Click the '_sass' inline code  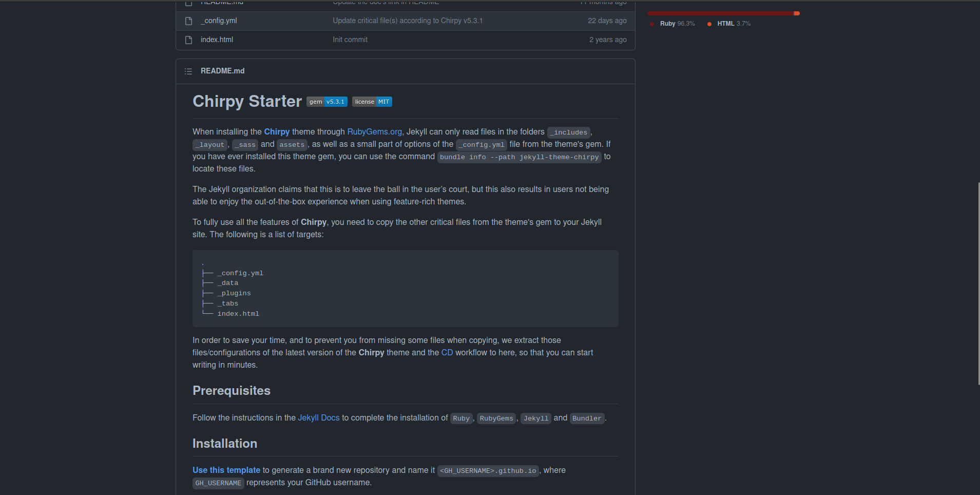tap(245, 145)
